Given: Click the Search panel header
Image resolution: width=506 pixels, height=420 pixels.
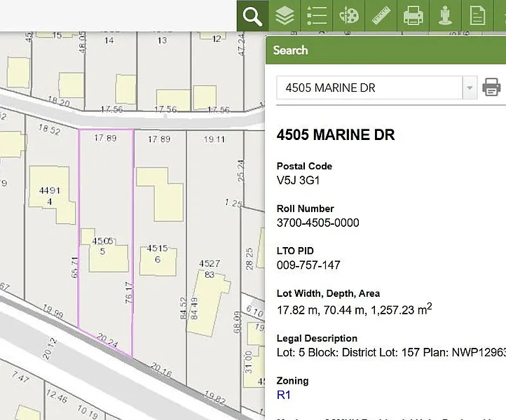Looking at the screenshot, I should coord(385,50).
